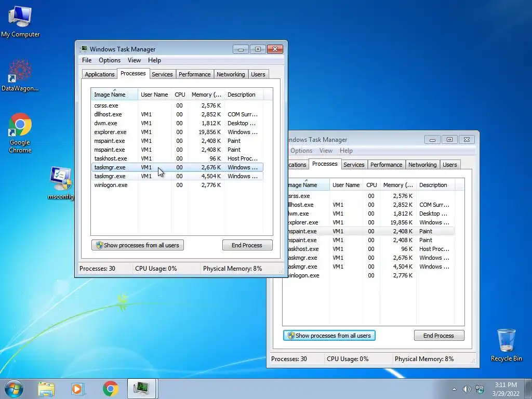Open Networking tab in front Task Manager

[231, 74]
